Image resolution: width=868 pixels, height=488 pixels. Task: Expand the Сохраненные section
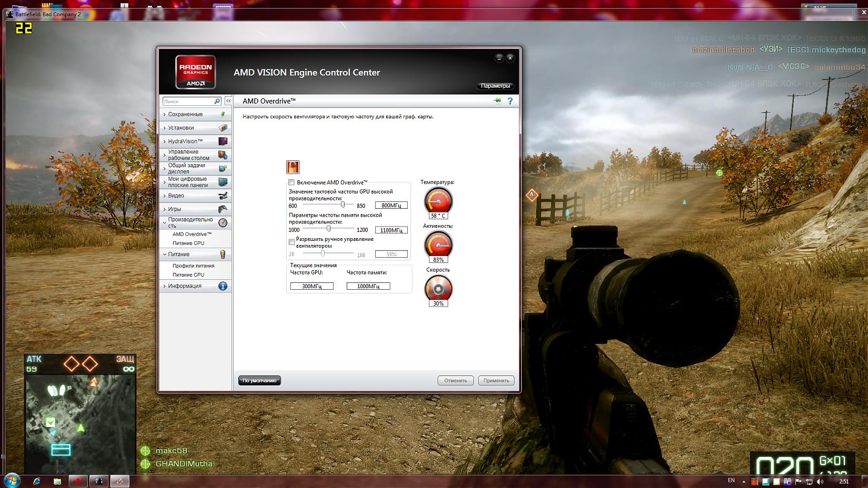click(x=165, y=114)
